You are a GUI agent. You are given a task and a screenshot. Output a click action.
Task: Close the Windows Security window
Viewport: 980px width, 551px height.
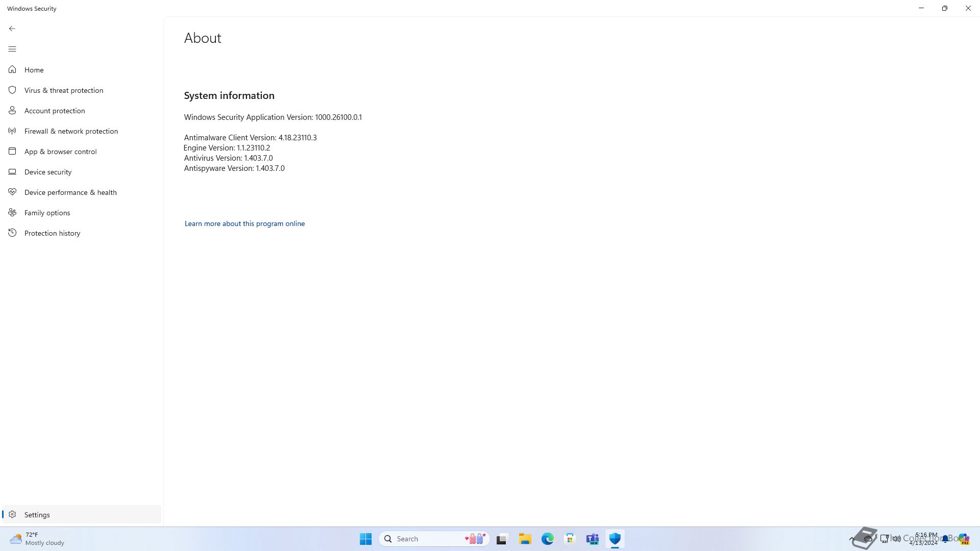point(968,8)
